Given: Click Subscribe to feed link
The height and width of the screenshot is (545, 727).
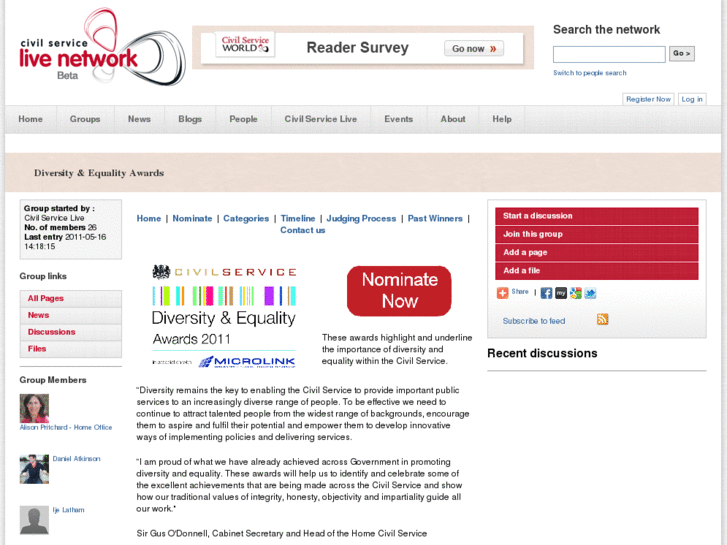Looking at the screenshot, I should coord(534,321).
